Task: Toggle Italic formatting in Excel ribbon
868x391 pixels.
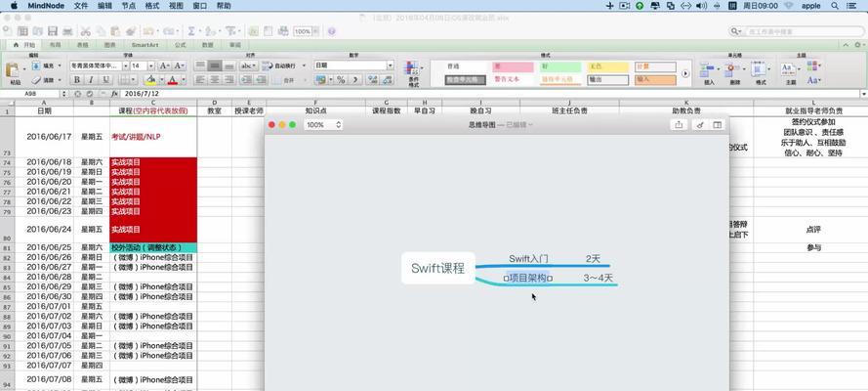Action: tap(90, 80)
